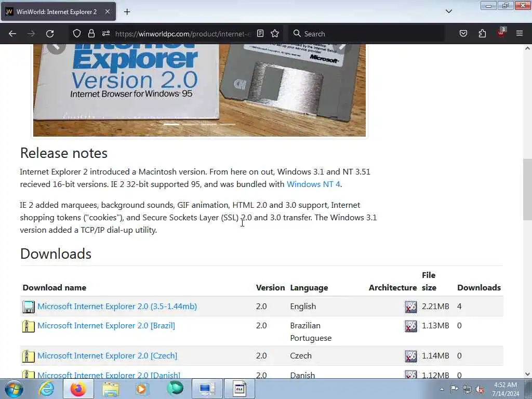Screen dimensions: 532x399
Task: Open the Firefox hamburger menu
Action: pos(520,34)
